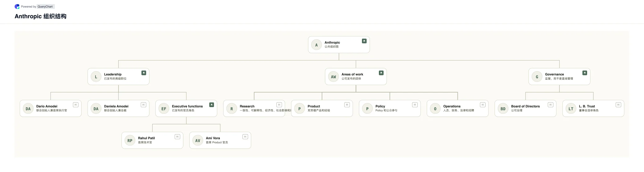Select the Areas of work title
The image size is (644, 172).
click(352, 74)
